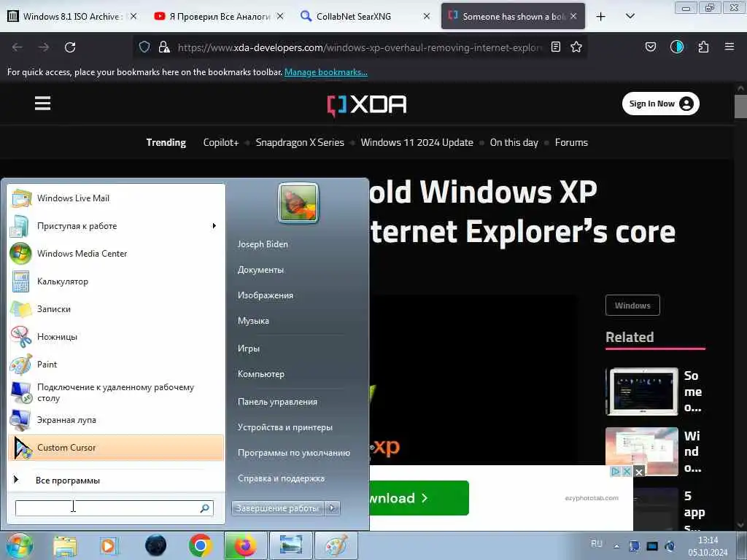
Task: Open the On this day link
Action: [514, 142]
